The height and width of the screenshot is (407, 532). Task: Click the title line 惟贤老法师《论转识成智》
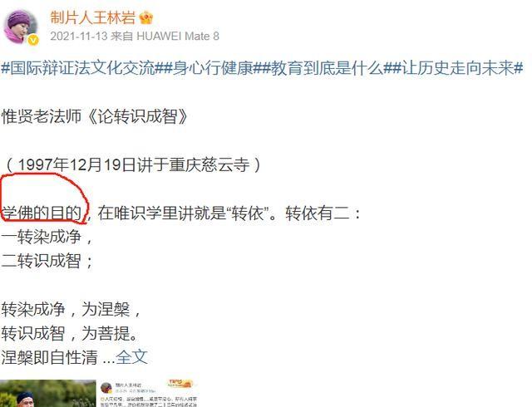(x=95, y=116)
